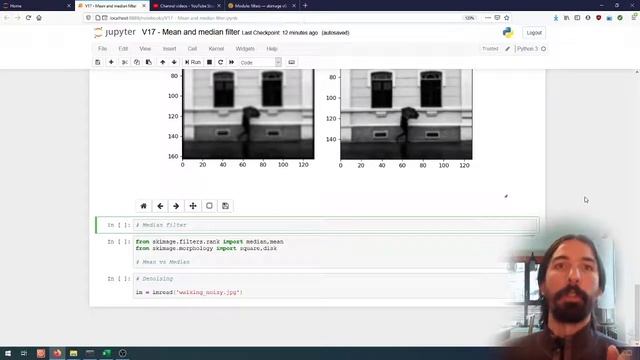
Task: Run the selected cell
Action: (x=193, y=62)
